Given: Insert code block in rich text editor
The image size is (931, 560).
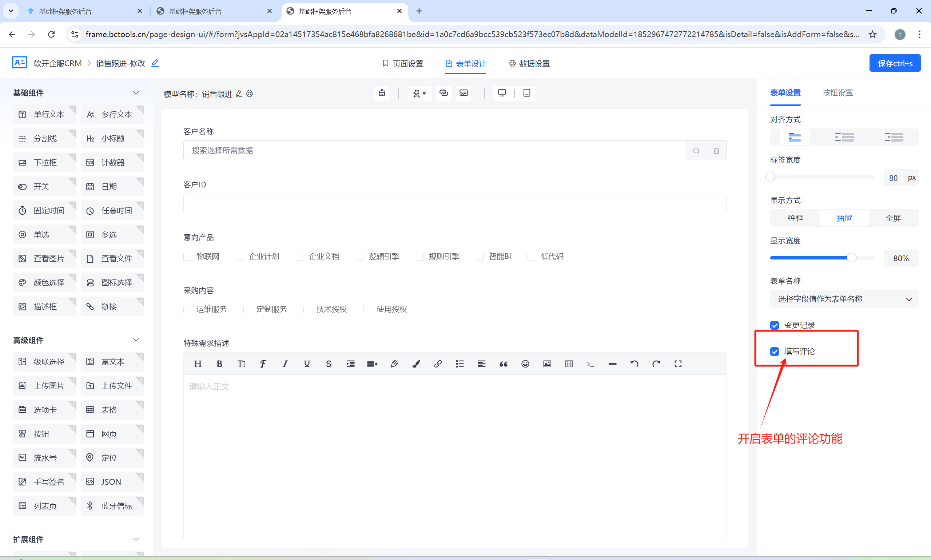Looking at the screenshot, I should tap(591, 364).
